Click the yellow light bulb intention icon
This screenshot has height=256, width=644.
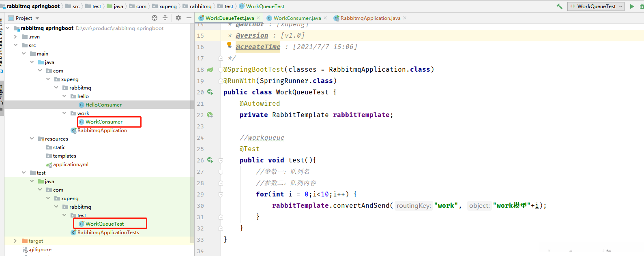[229, 45]
